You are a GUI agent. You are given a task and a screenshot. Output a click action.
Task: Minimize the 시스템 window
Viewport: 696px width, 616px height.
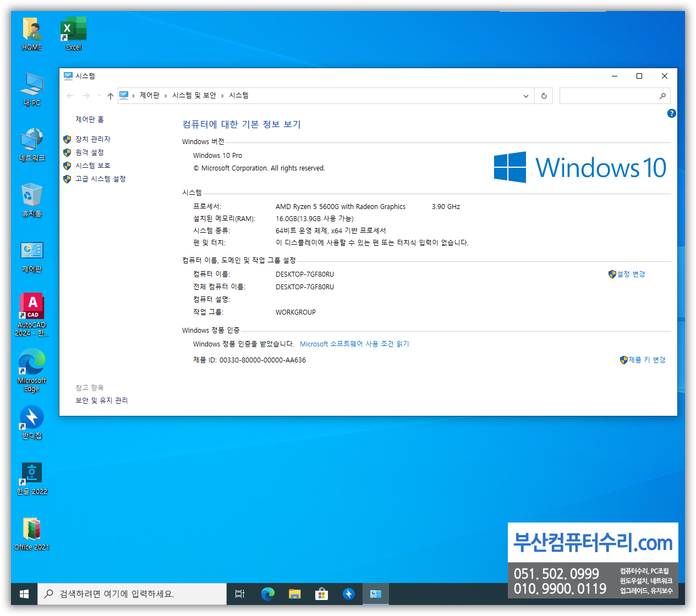pos(615,76)
